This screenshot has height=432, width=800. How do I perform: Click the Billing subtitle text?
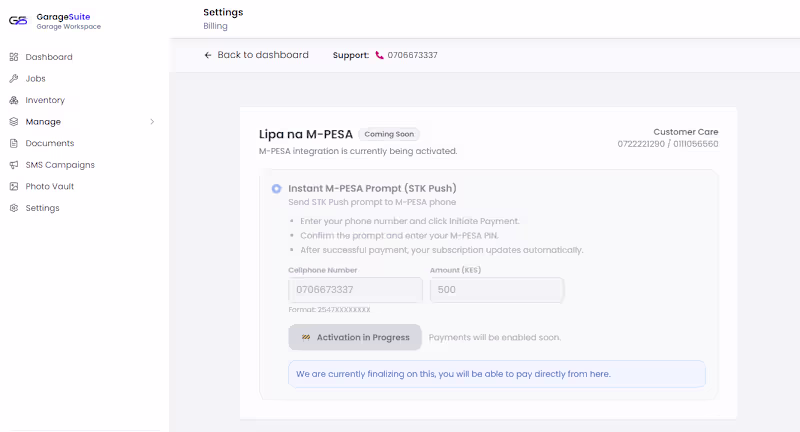tap(215, 26)
